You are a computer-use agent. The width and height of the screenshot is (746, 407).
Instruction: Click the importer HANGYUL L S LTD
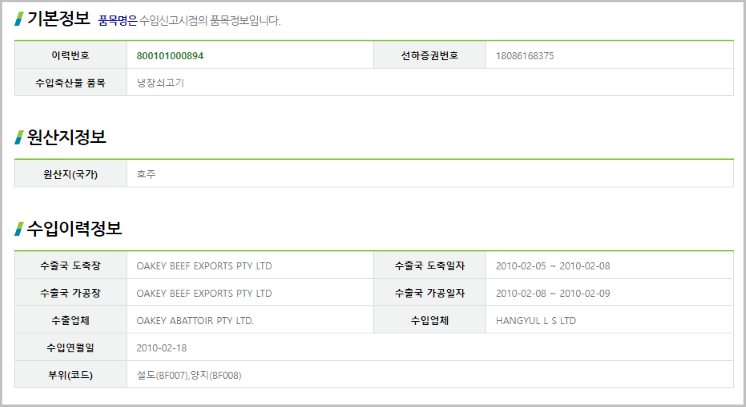tap(536, 321)
